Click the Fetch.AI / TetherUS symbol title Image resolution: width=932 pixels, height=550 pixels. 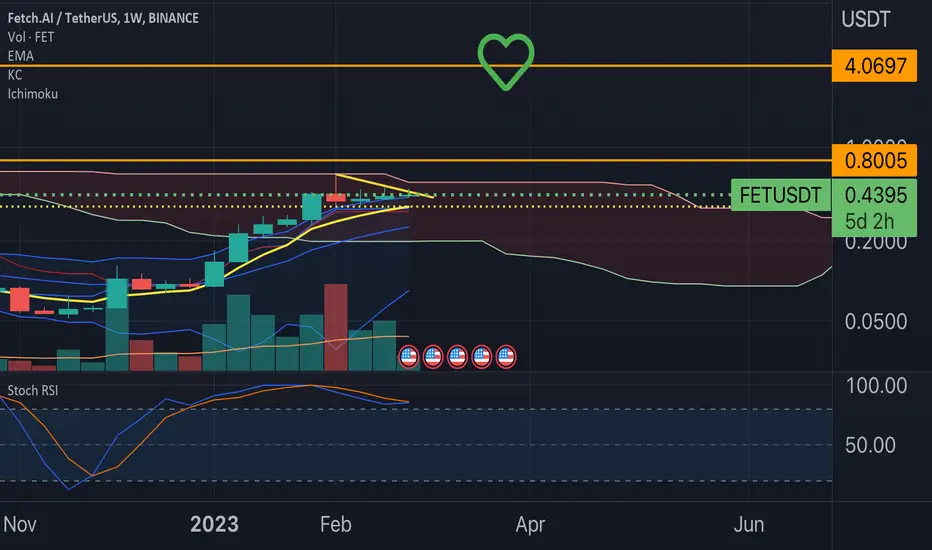click(x=103, y=18)
